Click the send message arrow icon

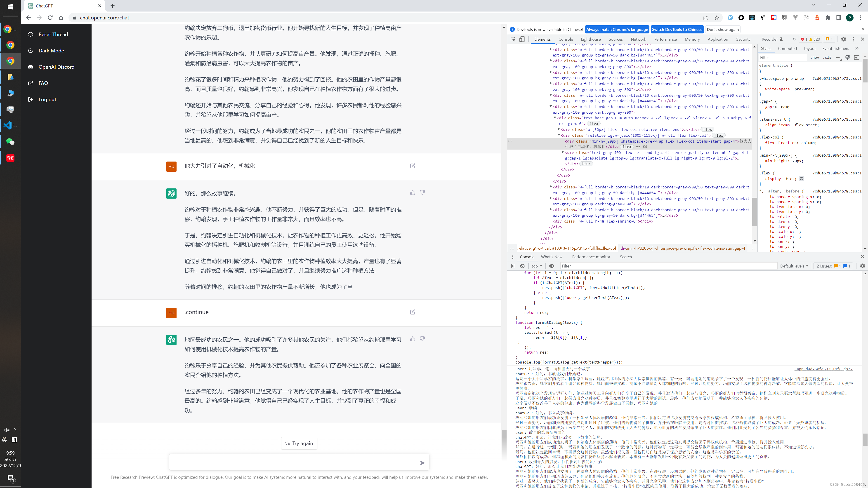(x=422, y=463)
